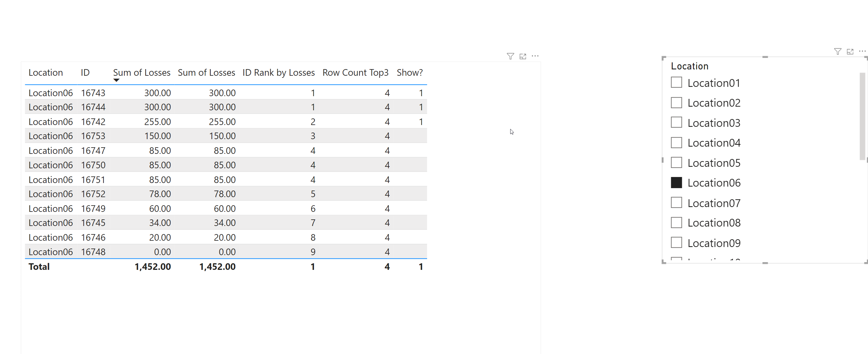The image size is (868, 354).
Task: Check the Location05 checkbox
Action: (676, 162)
